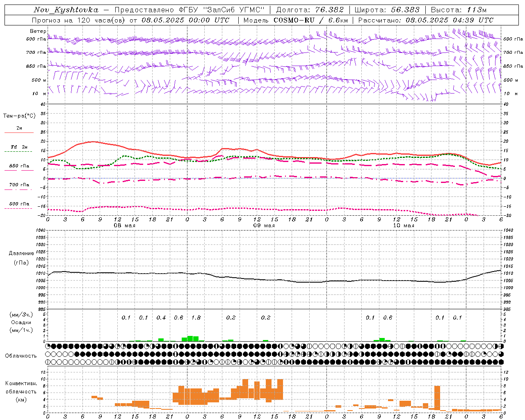Click the 700 гПа temperature legend entry

pos(19,185)
